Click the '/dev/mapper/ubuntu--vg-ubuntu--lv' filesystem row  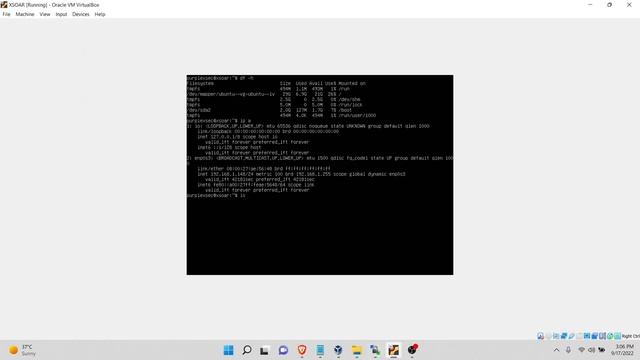point(264,94)
